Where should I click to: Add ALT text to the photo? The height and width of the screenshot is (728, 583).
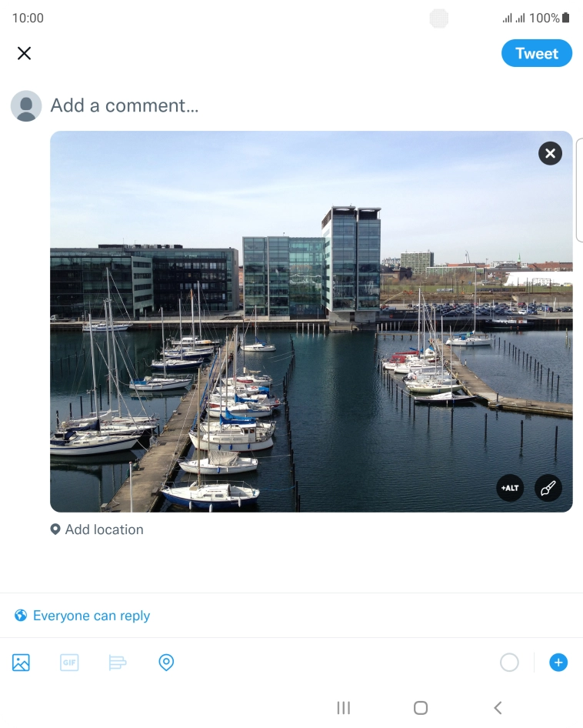(510, 488)
